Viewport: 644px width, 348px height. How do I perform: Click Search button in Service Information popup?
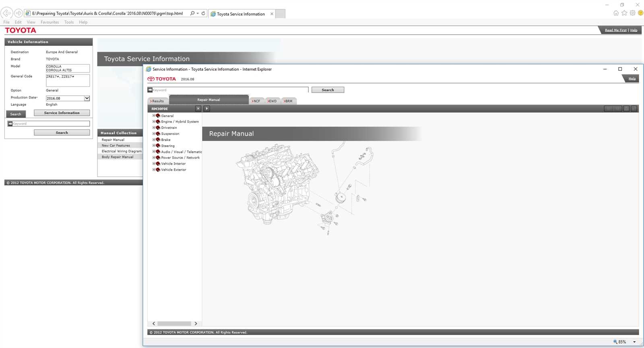click(328, 90)
